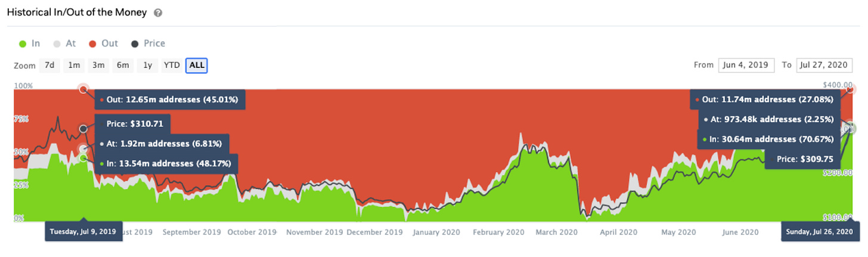Click the Out data point at July 26
Viewport: 868px width, 257px height.
coord(851,89)
